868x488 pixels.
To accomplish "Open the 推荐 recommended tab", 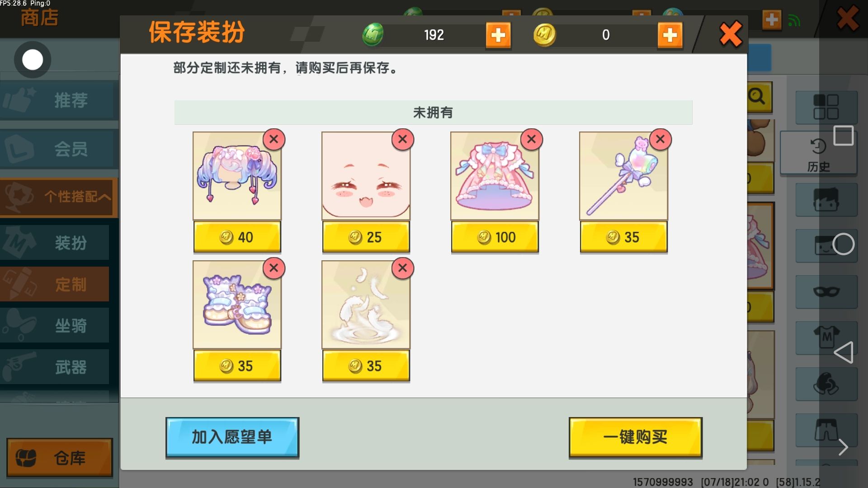I will [58, 100].
